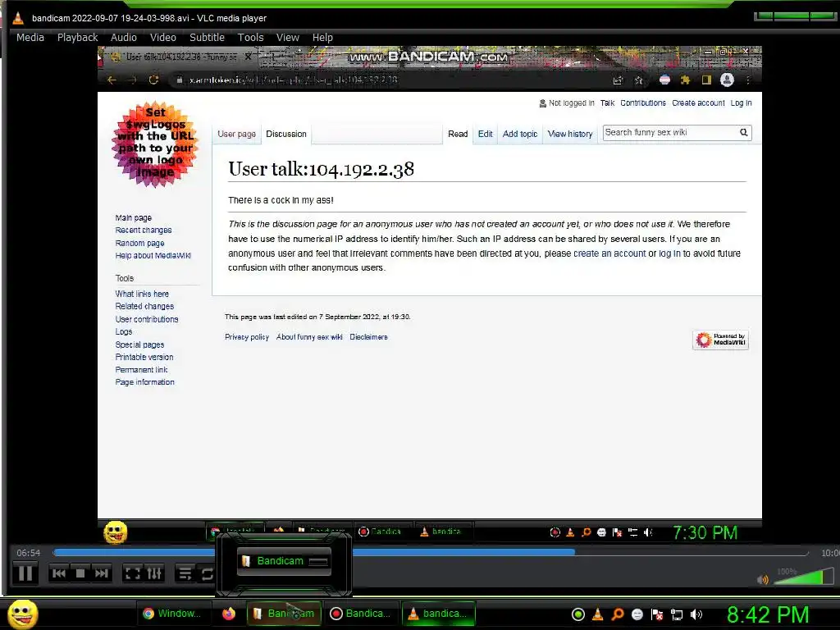Open the 'What links here' sidebar link
Screen dimensions: 840x630
point(142,294)
